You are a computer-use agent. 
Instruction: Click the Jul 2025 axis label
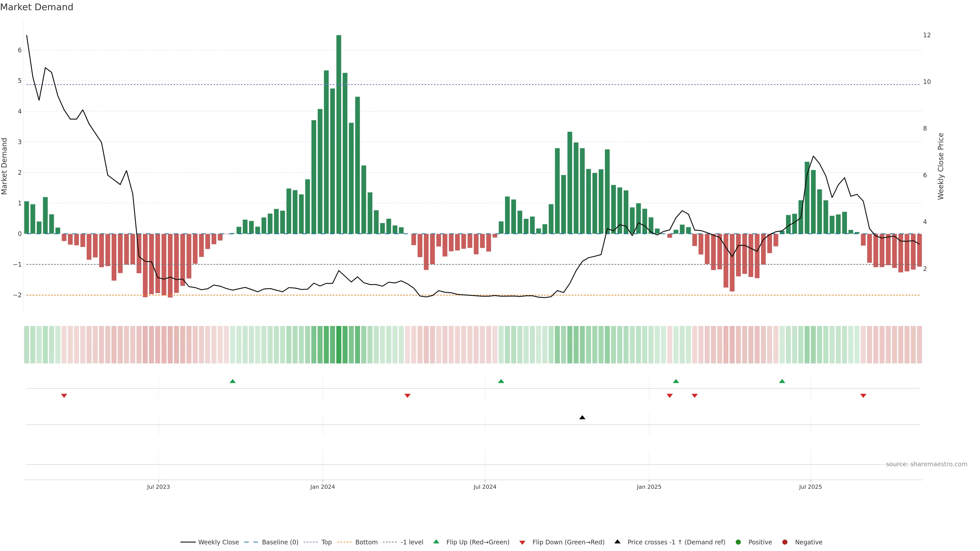(810, 487)
